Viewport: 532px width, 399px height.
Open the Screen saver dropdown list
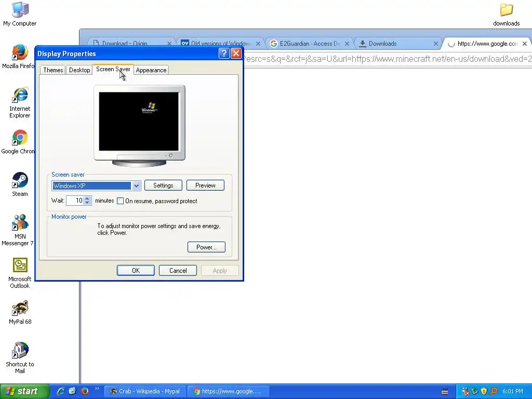(137, 185)
